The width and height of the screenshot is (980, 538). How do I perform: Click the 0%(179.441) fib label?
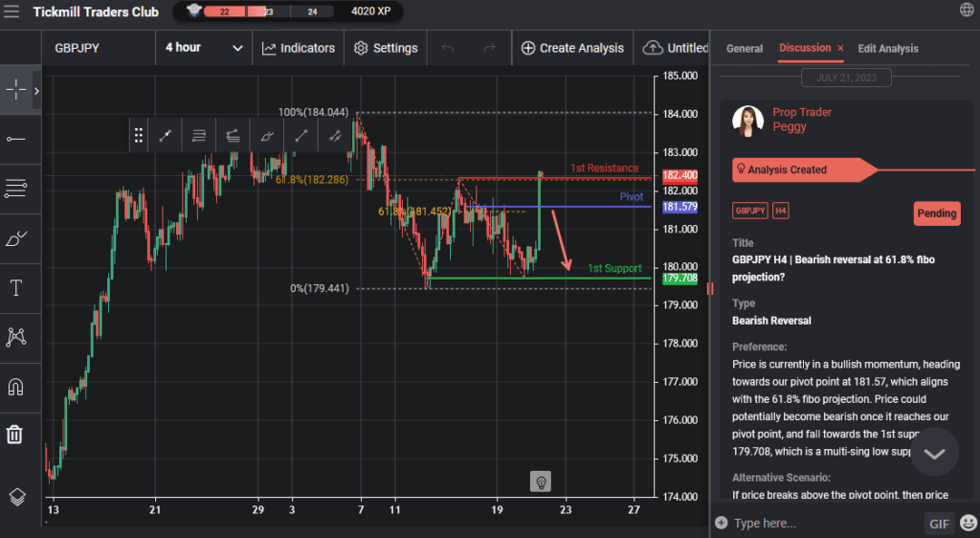[x=320, y=289]
